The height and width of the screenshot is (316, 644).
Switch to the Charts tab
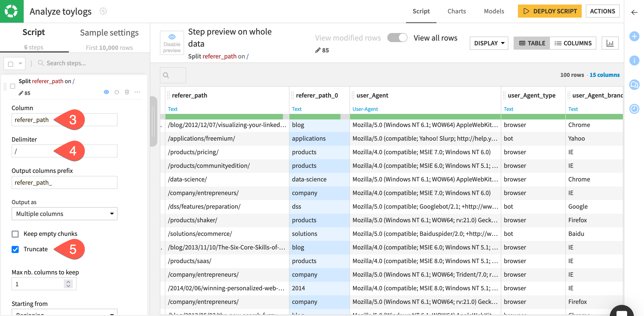(x=456, y=11)
